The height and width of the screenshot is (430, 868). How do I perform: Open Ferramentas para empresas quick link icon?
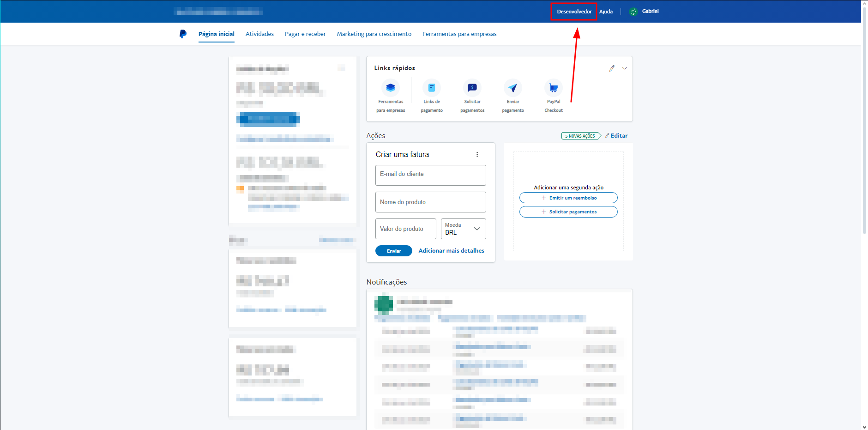(x=391, y=87)
